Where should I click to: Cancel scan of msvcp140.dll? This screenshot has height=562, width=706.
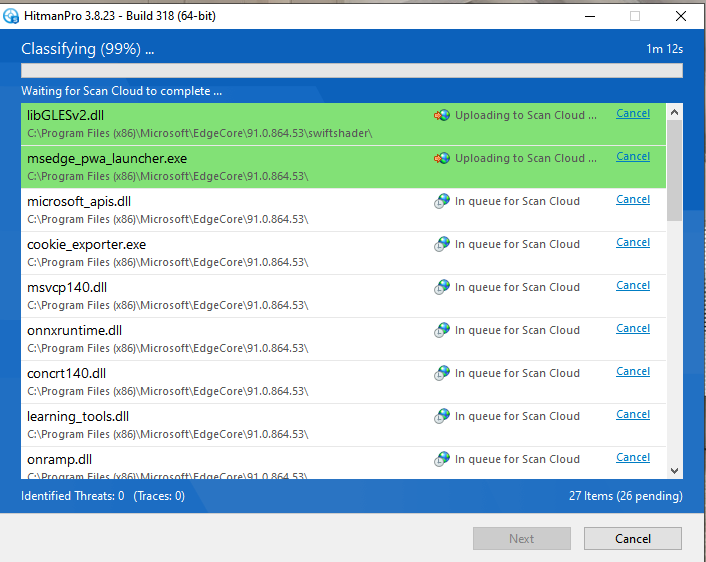tap(633, 286)
